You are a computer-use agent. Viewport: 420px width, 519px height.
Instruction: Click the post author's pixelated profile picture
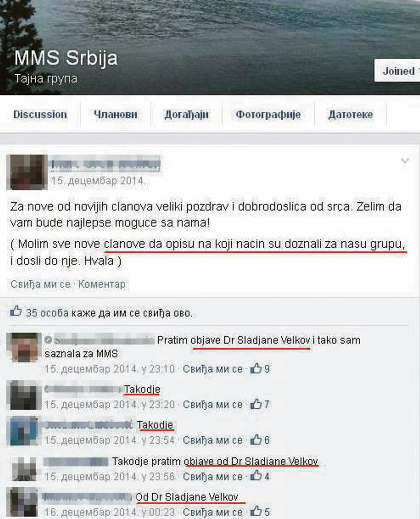point(27,172)
